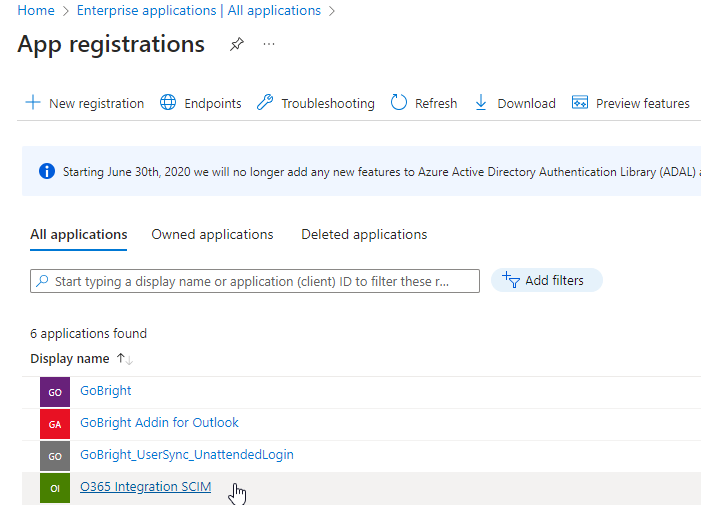Click the info icon in the ADAL banner
Screen dimensions: 701x505
[x=47, y=172]
